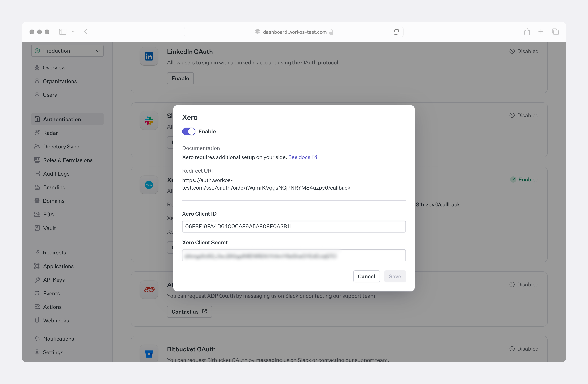Toggle the browser sidebar panel icon
Screen dimensions: 588x384
point(63,32)
